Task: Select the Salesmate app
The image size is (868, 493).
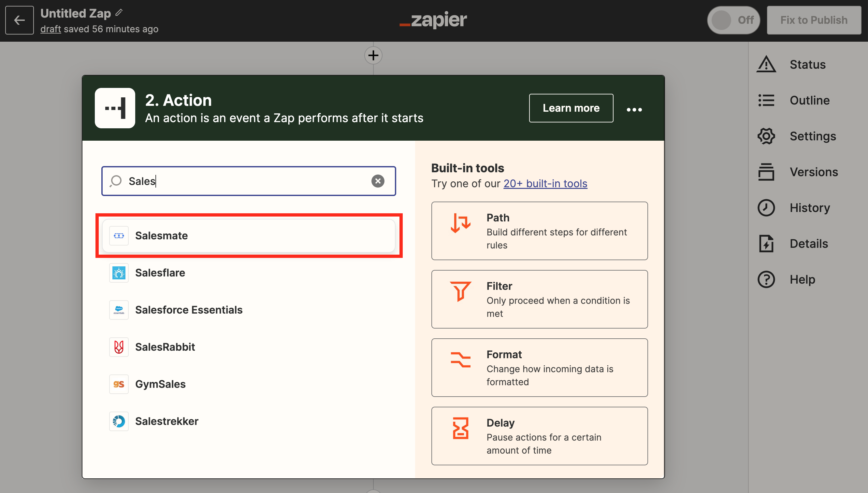Action: 249,236
